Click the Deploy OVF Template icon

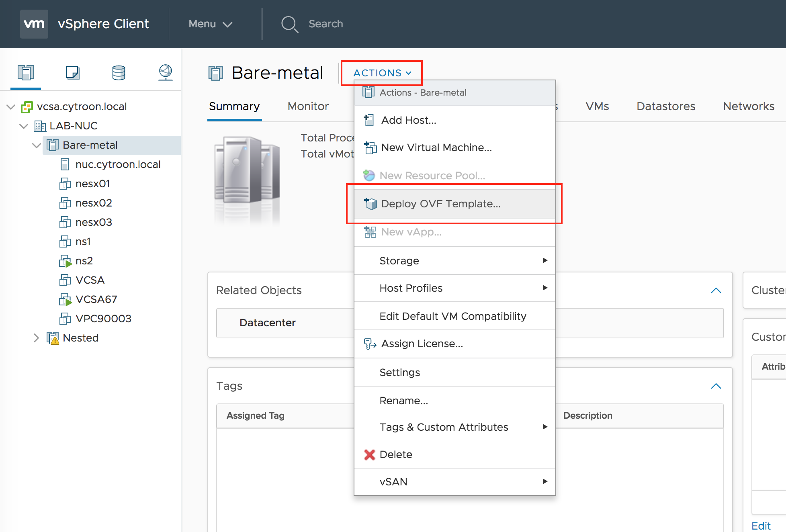pos(370,204)
